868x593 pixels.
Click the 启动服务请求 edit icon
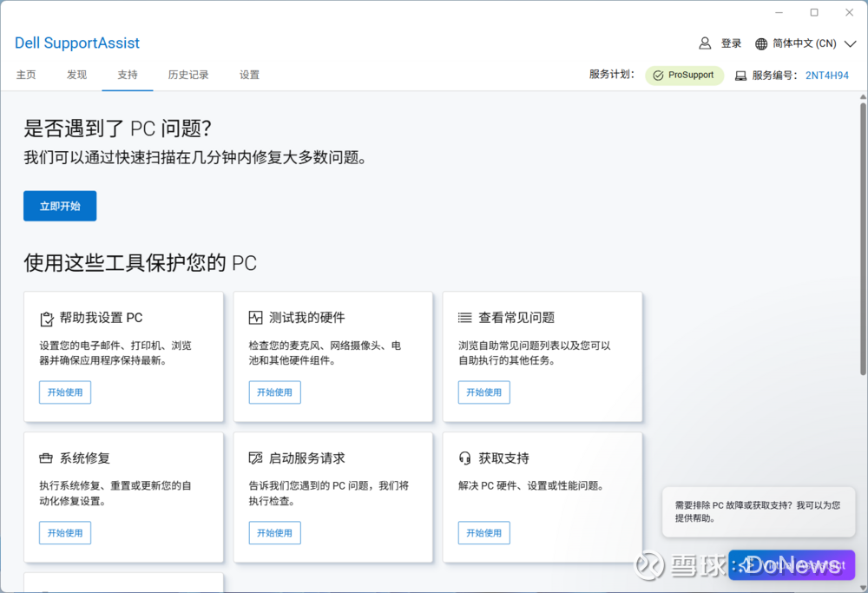pos(255,458)
